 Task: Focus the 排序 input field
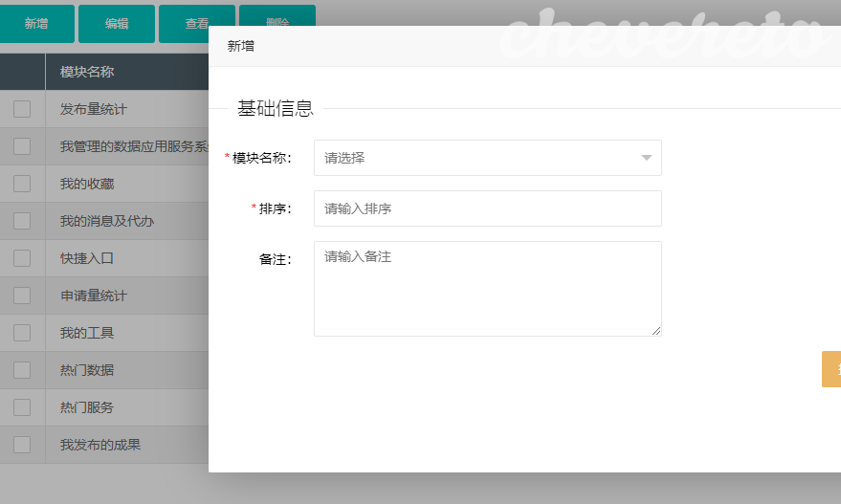488,208
